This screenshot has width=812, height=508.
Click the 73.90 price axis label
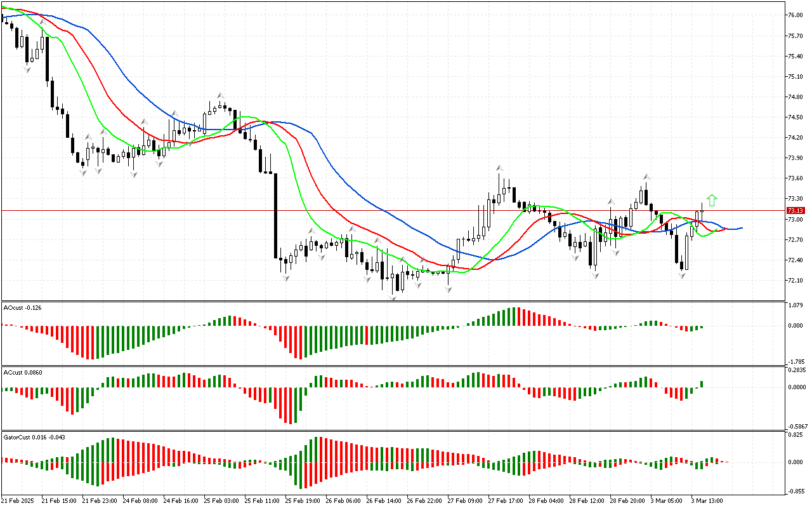tap(795, 158)
